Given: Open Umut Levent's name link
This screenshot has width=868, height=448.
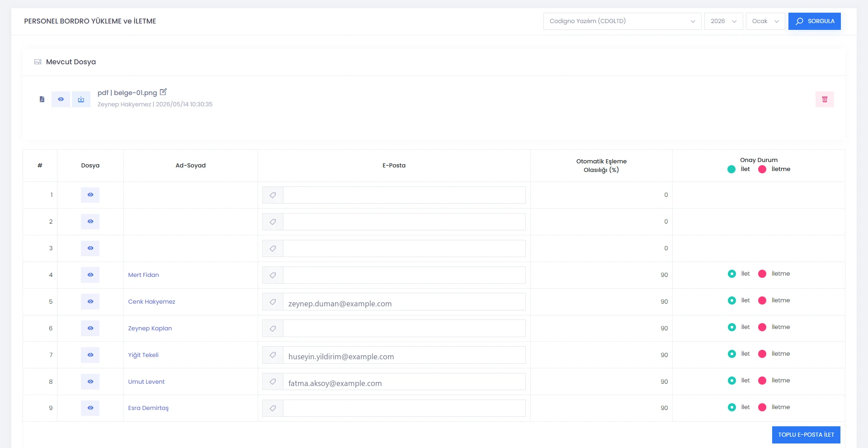Looking at the screenshot, I should 146,382.
